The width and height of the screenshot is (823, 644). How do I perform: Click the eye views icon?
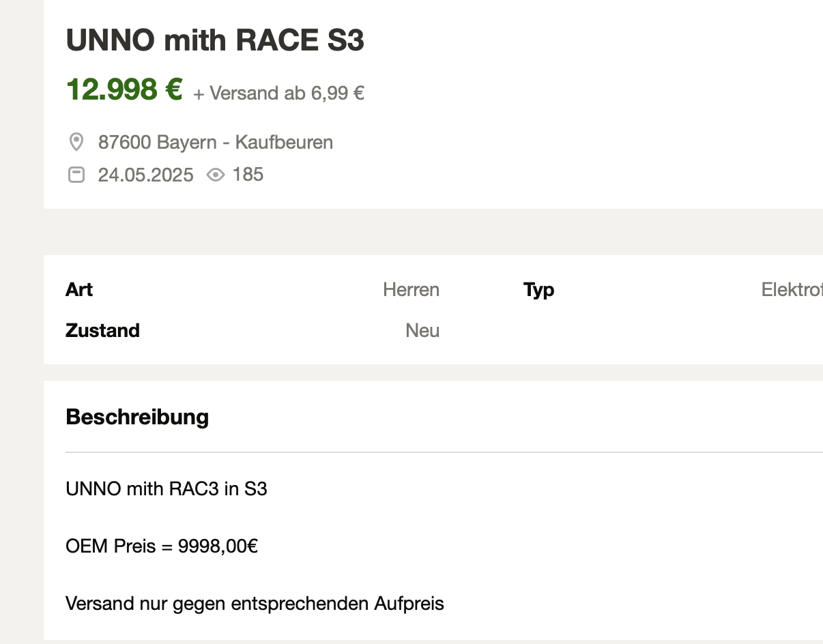click(216, 175)
